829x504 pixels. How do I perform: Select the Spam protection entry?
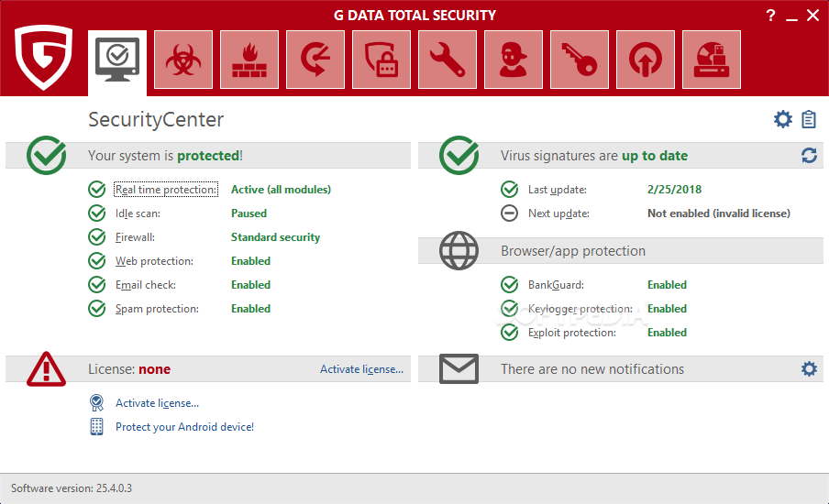tap(157, 309)
